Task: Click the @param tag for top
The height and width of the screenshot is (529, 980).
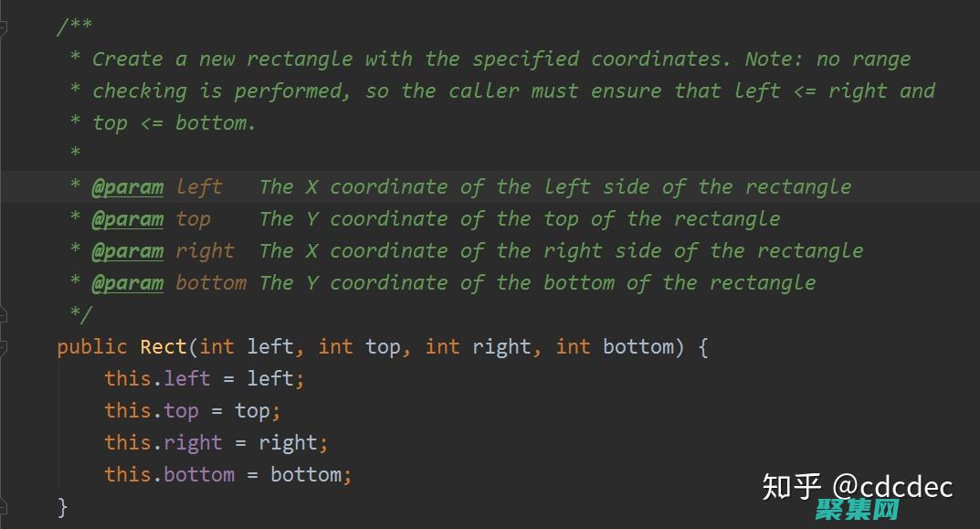Action: pos(127,219)
